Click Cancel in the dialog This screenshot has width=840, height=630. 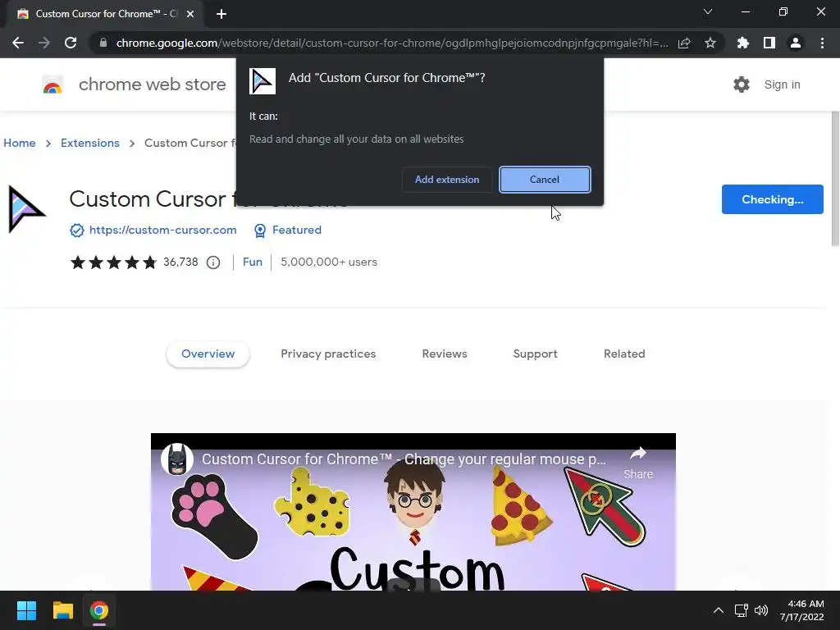tap(545, 180)
